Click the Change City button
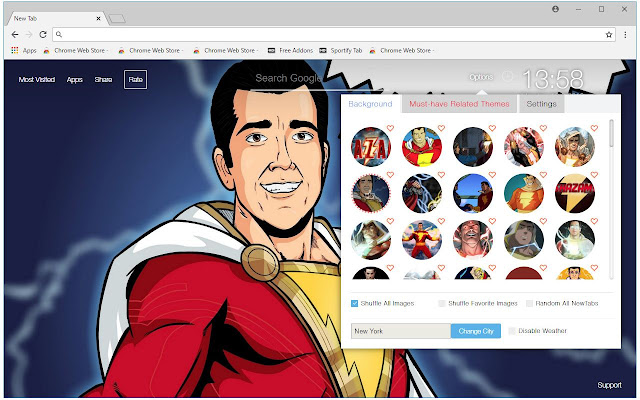Image resolution: width=640 pixels, height=400 pixels. pos(476,331)
